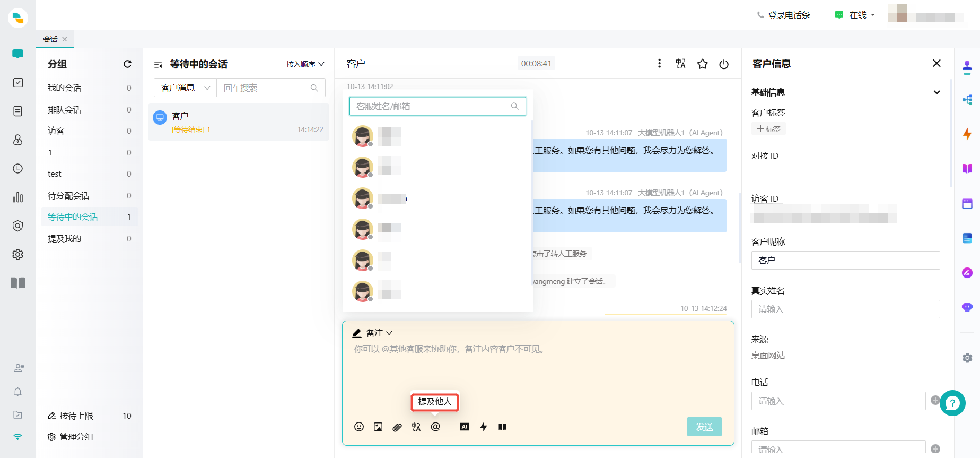Image resolution: width=980 pixels, height=458 pixels.
Task: Open the orange lightning icon in right rail
Action: click(x=967, y=134)
